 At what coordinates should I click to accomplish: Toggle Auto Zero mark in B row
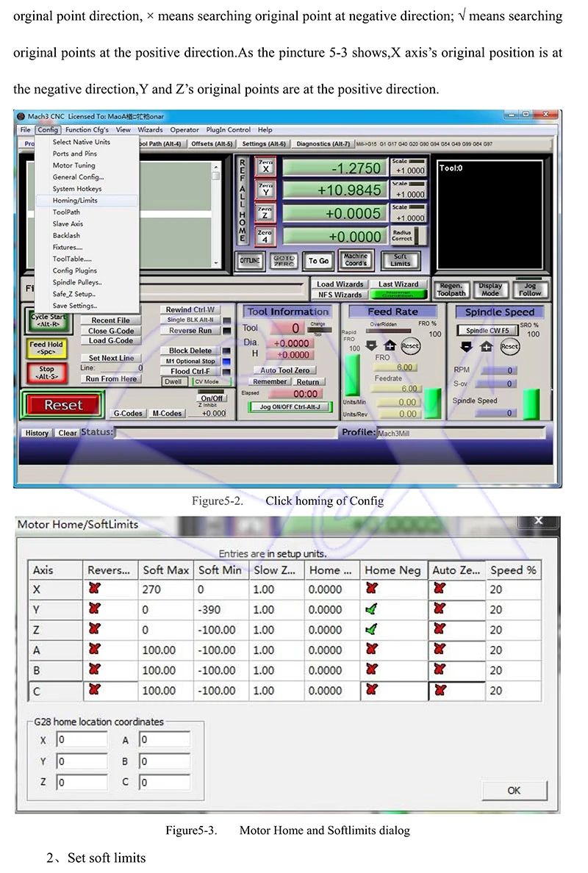(440, 669)
